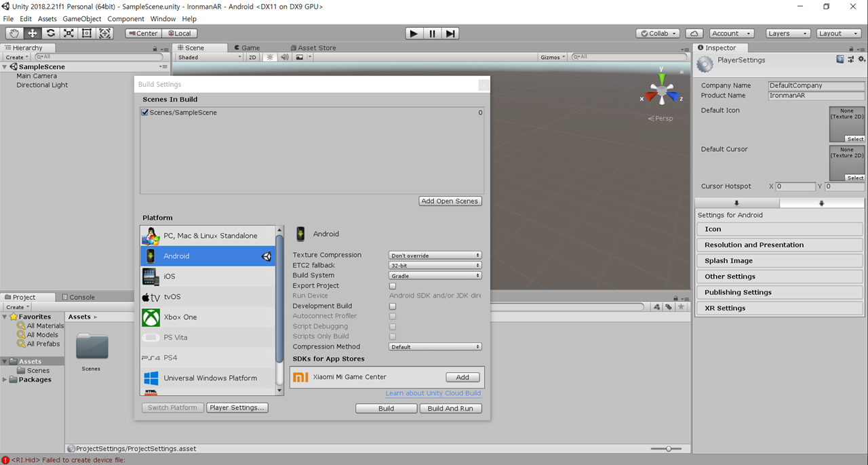Edit the Company Name field

pyautogui.click(x=816, y=86)
